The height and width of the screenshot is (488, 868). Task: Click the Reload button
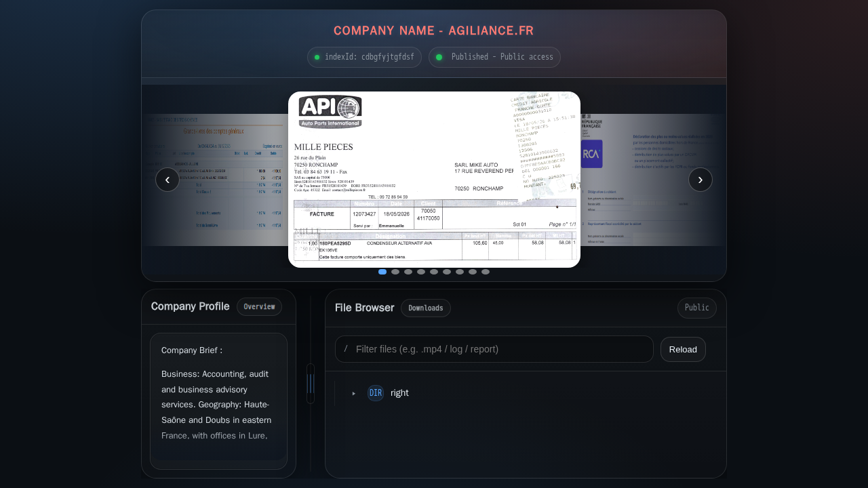point(683,349)
